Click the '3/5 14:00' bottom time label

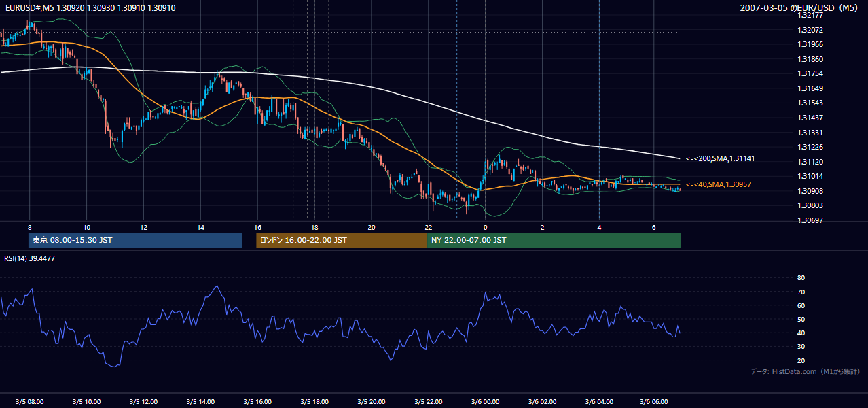coord(200,402)
